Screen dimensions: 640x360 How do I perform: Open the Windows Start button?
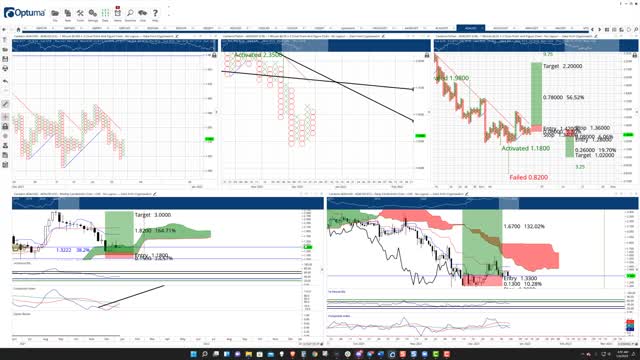click(193, 354)
